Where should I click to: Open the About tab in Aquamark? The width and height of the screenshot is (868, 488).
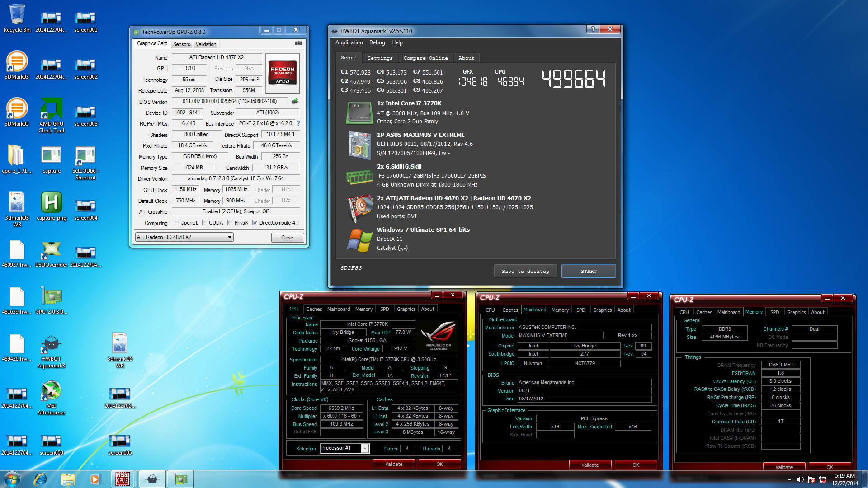click(x=467, y=58)
